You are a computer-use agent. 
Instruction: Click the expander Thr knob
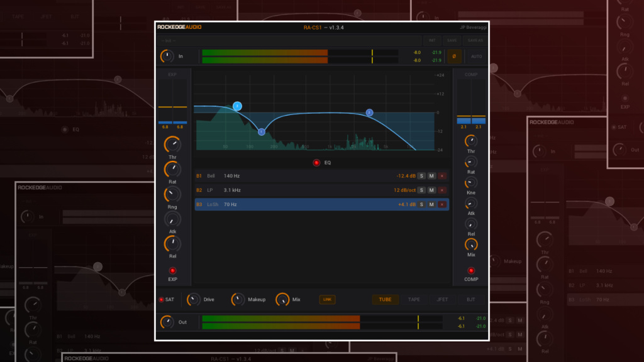tap(172, 145)
